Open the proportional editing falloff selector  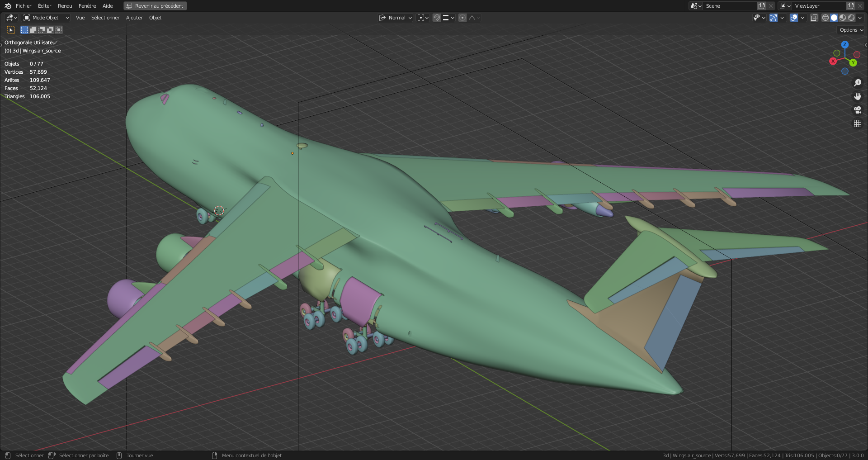coord(474,18)
